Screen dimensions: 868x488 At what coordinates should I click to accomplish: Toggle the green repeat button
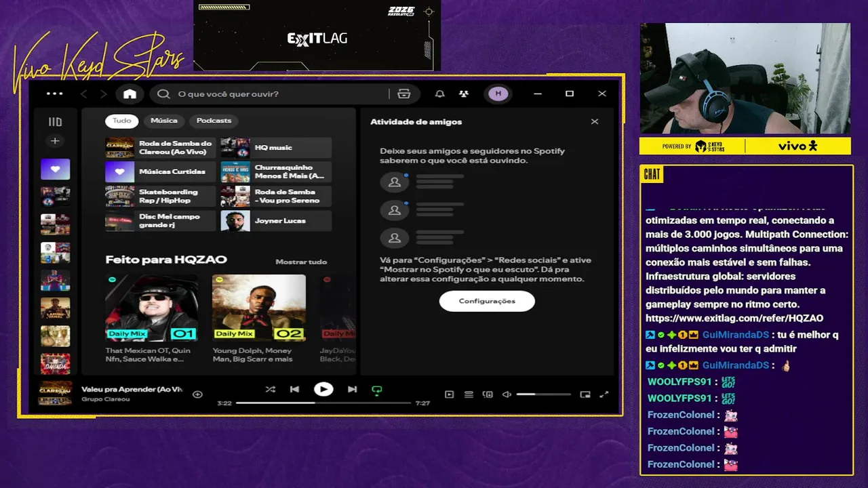coord(377,390)
